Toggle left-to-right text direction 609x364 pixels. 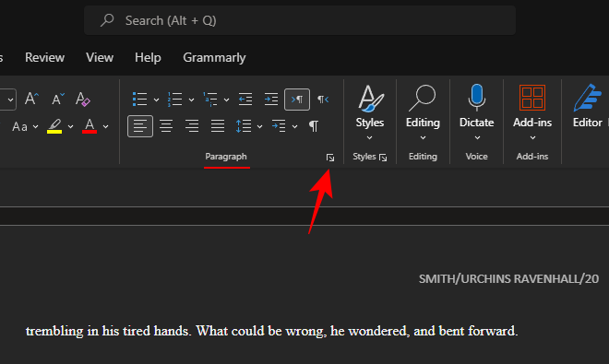pos(297,100)
